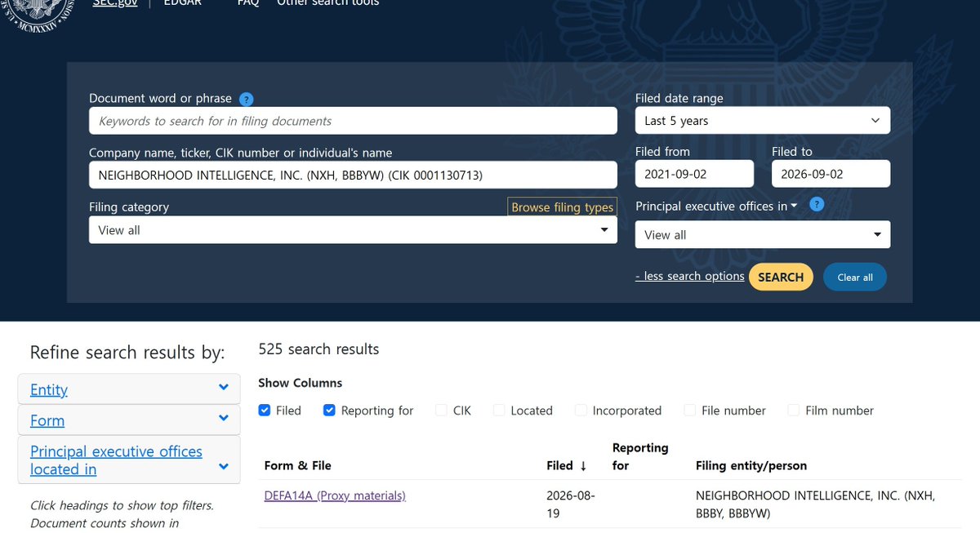Click the 525 search results text
This screenshot has height=533, width=980.
(x=318, y=349)
